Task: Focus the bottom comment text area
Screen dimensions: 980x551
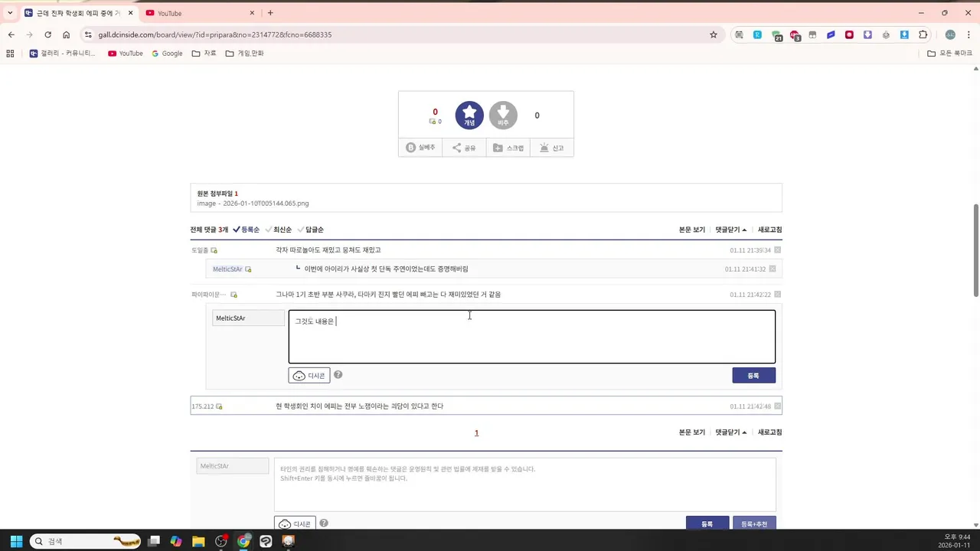Action: pos(525,484)
